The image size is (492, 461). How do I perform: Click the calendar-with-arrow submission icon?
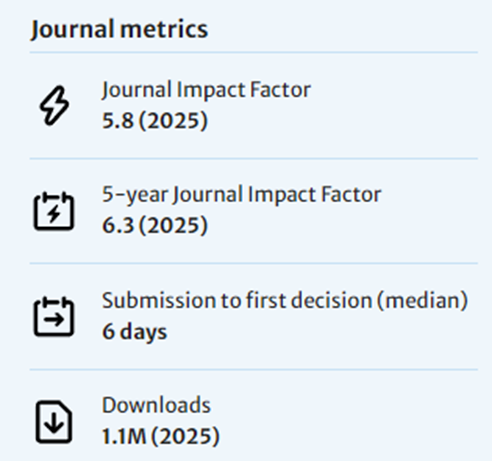pyautogui.click(x=54, y=316)
